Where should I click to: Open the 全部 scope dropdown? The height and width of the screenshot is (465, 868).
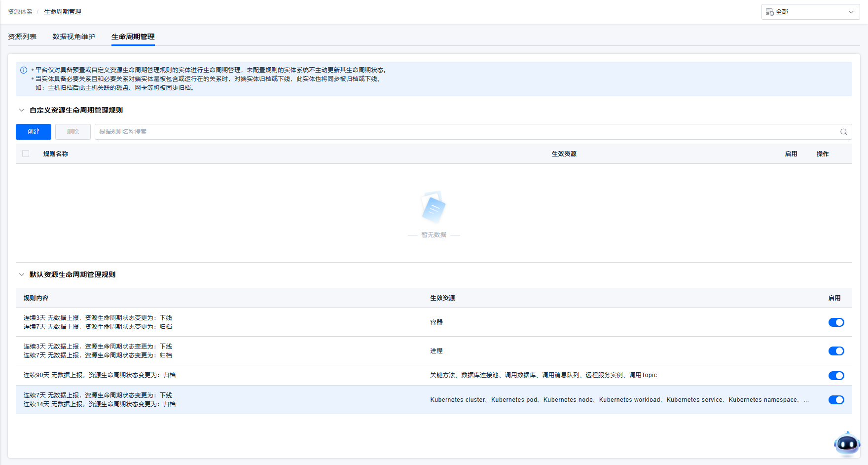(810, 12)
